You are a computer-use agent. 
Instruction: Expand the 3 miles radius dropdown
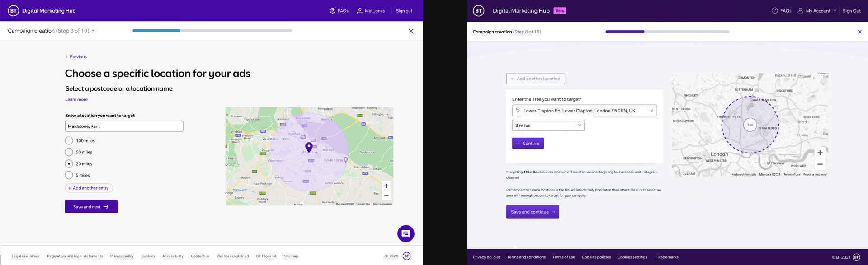(x=548, y=126)
